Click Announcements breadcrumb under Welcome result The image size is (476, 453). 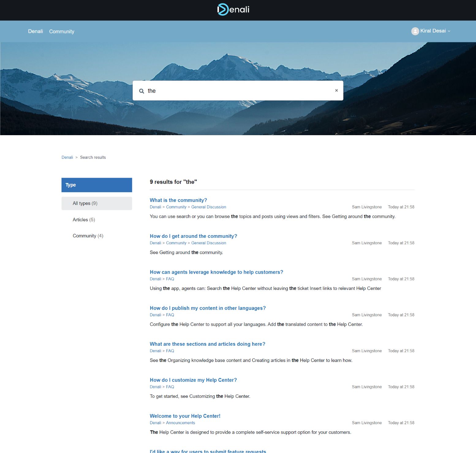point(180,423)
